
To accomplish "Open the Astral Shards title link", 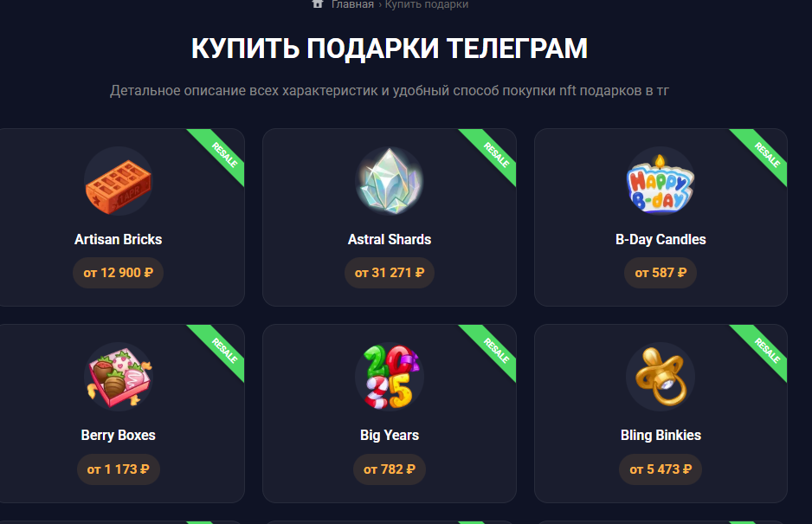I will [390, 239].
